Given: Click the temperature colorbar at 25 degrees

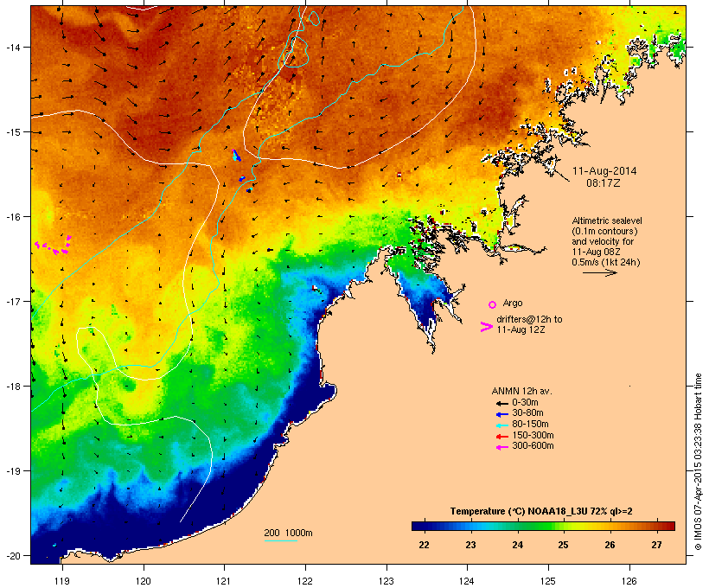Looking at the screenshot, I should (563, 526).
